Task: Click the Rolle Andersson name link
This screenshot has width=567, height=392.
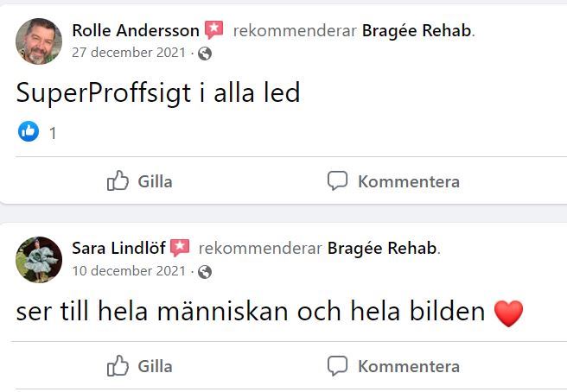Action: [x=136, y=30]
